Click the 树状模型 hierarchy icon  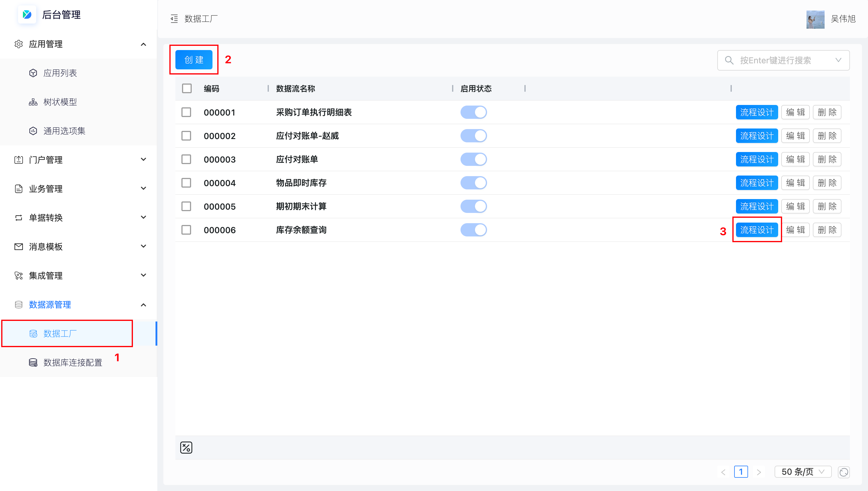[x=33, y=102]
